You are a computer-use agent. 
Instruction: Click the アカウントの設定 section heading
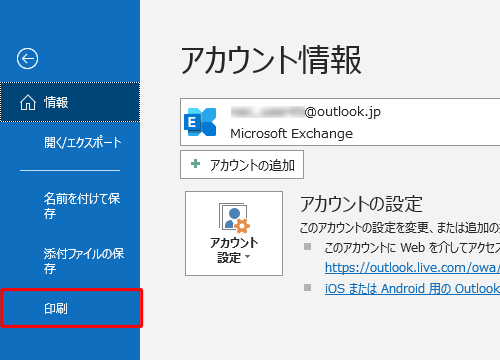(361, 204)
